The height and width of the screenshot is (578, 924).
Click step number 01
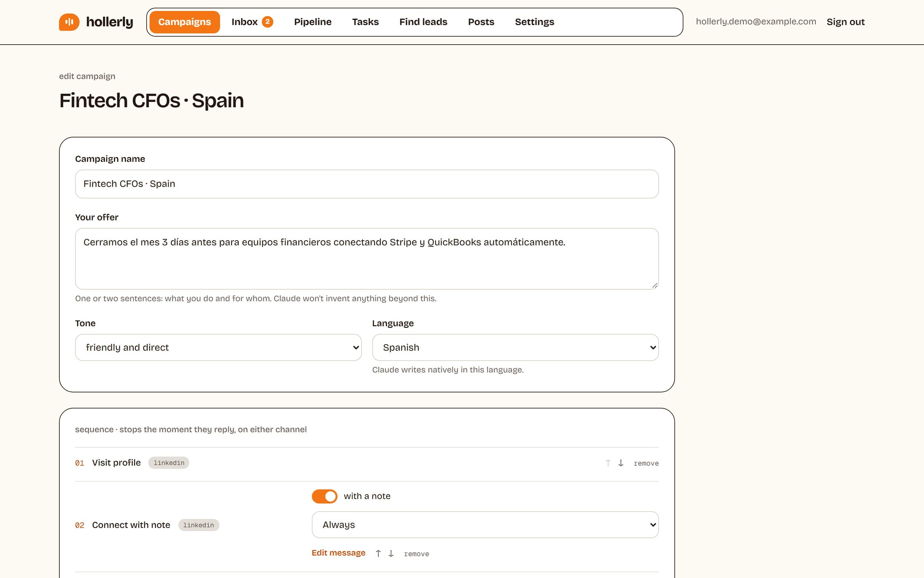pos(80,463)
